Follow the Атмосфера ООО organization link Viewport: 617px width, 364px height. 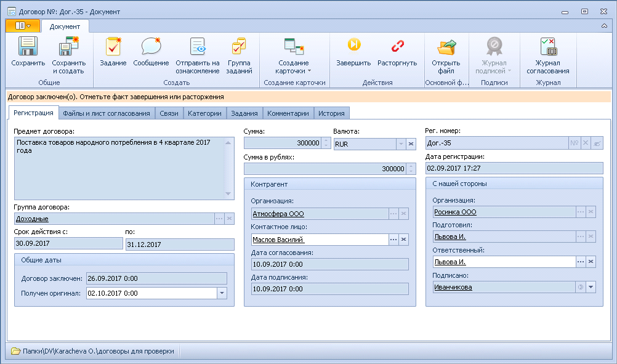278,214
